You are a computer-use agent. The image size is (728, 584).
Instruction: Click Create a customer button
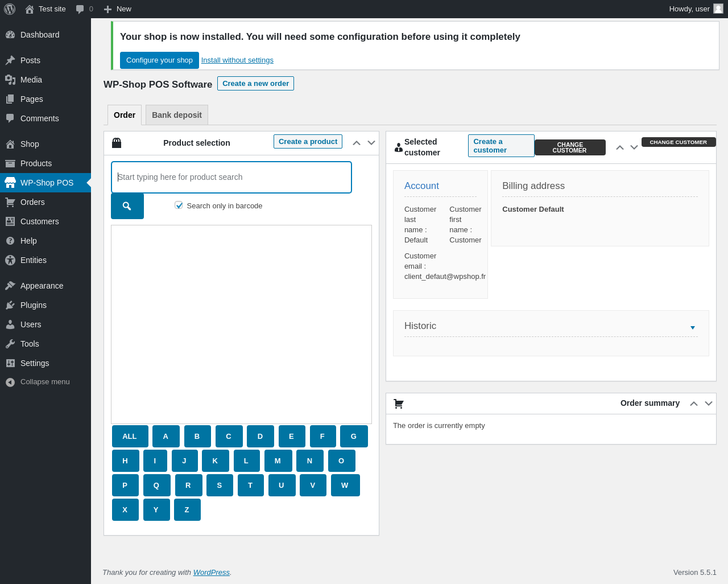501,146
